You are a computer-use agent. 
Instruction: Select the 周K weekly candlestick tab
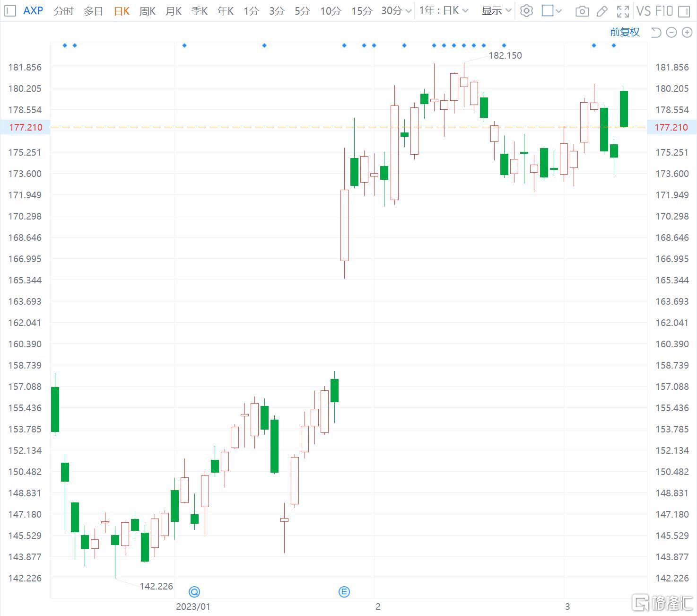[148, 10]
